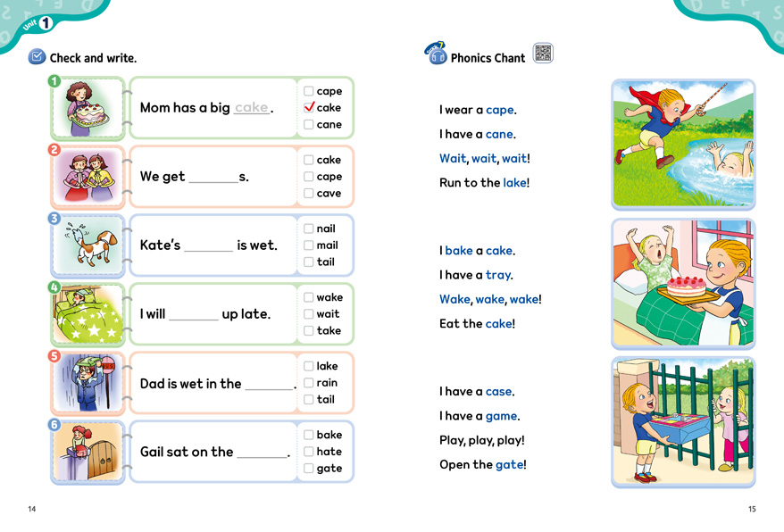Click the kids at the gate illustration
The height and width of the screenshot is (532, 784).
tap(683, 421)
